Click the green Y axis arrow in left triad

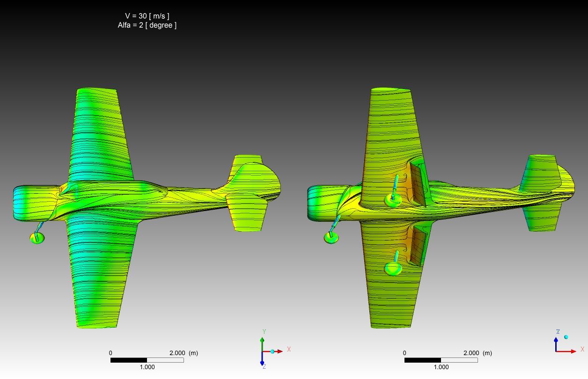262,340
